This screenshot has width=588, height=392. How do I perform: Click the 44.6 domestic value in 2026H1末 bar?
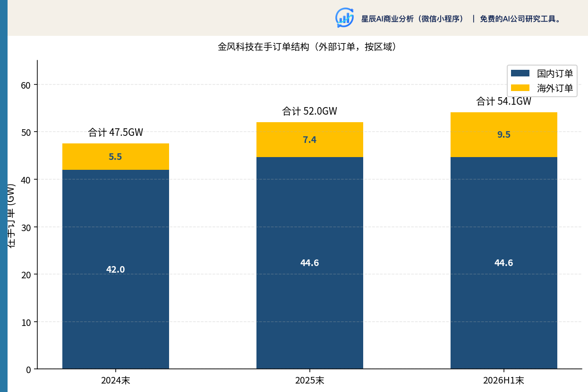pos(504,263)
